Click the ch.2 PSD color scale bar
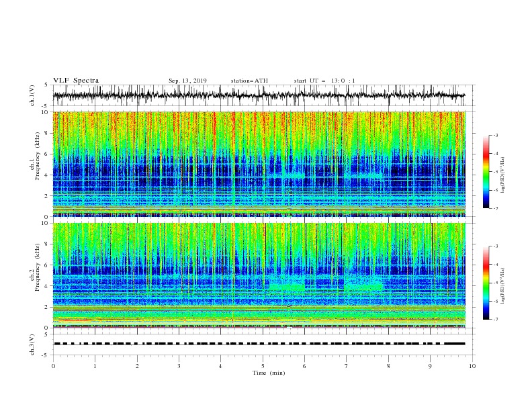This screenshot has height=411, width=532. pyautogui.click(x=486, y=283)
